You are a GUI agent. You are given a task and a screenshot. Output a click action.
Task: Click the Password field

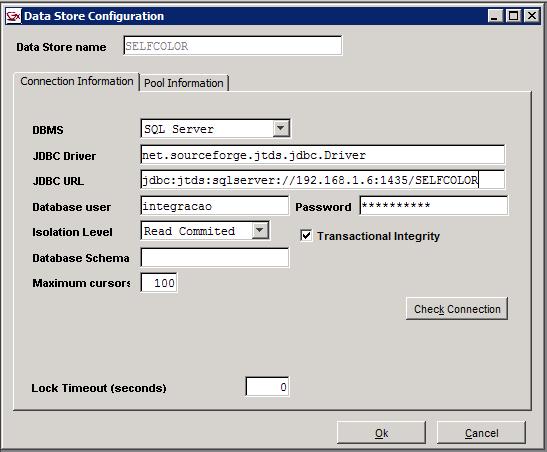434,205
